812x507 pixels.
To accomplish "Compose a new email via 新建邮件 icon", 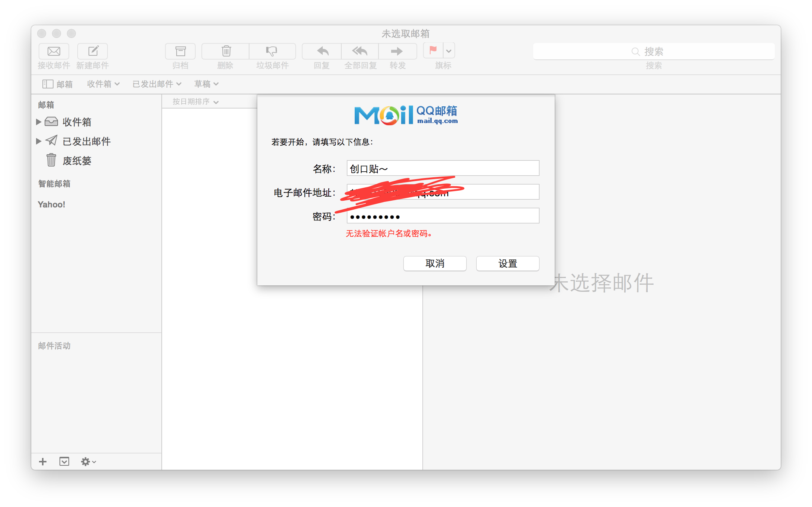I will click(x=92, y=51).
